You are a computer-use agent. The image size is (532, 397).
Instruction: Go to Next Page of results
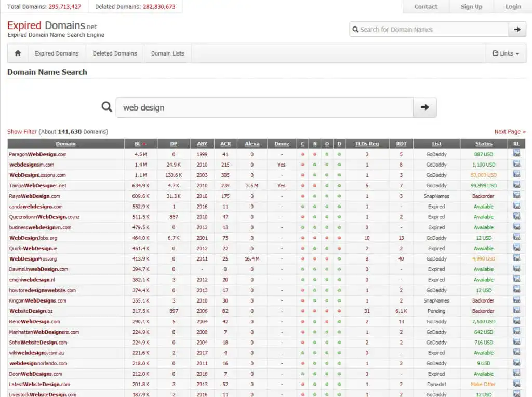click(510, 131)
